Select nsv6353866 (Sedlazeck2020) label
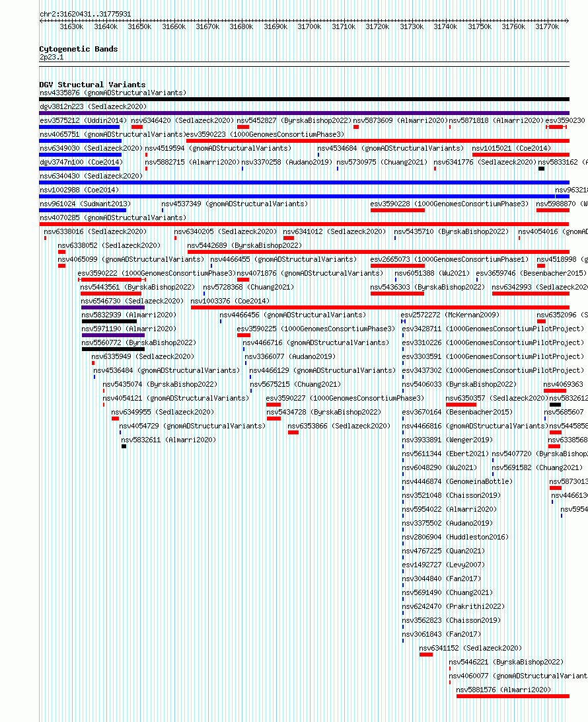This screenshot has height=722, width=588. pos(339,426)
